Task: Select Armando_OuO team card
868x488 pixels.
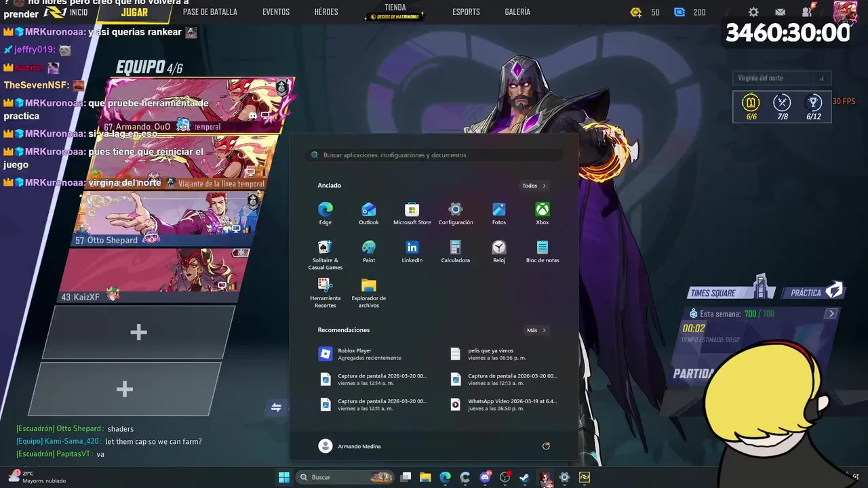Action: pyautogui.click(x=198, y=105)
